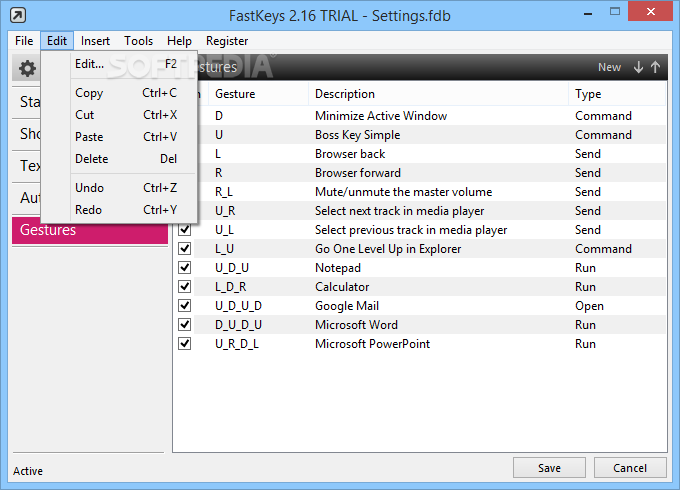Click the FastKeys app icon in title bar
The width and height of the screenshot is (680, 490).
pyautogui.click(x=18, y=16)
